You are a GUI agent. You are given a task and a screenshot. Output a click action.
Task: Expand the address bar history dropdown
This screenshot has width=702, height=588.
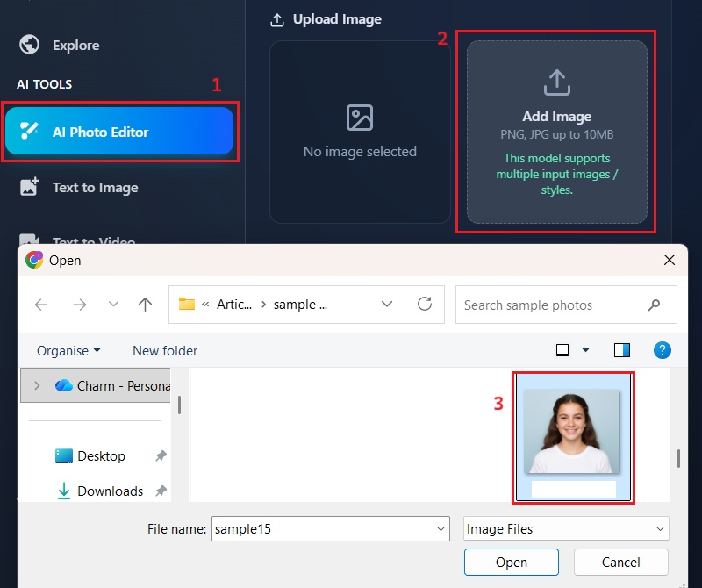(387, 304)
